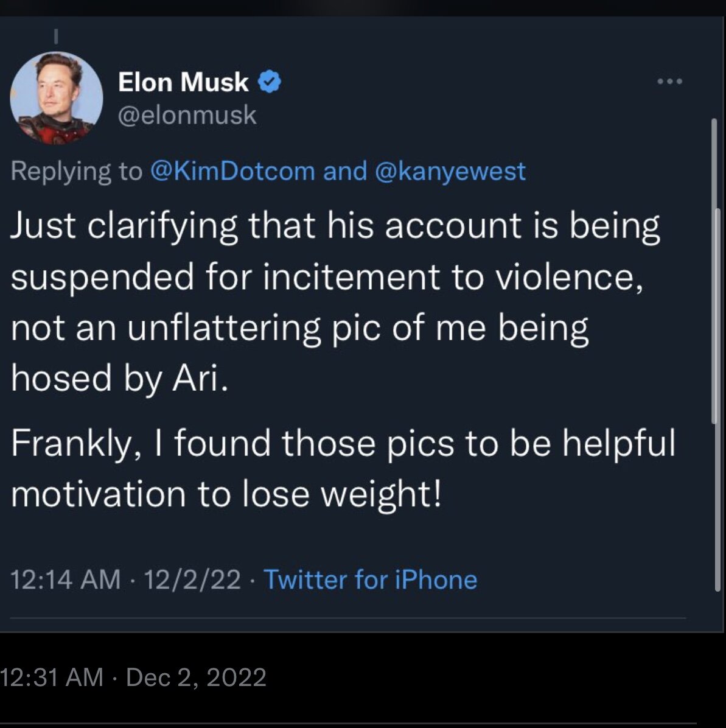Viewport: 726px width, 728px height.
Task: Visit the @kanyewest mention
Action: tap(451, 171)
